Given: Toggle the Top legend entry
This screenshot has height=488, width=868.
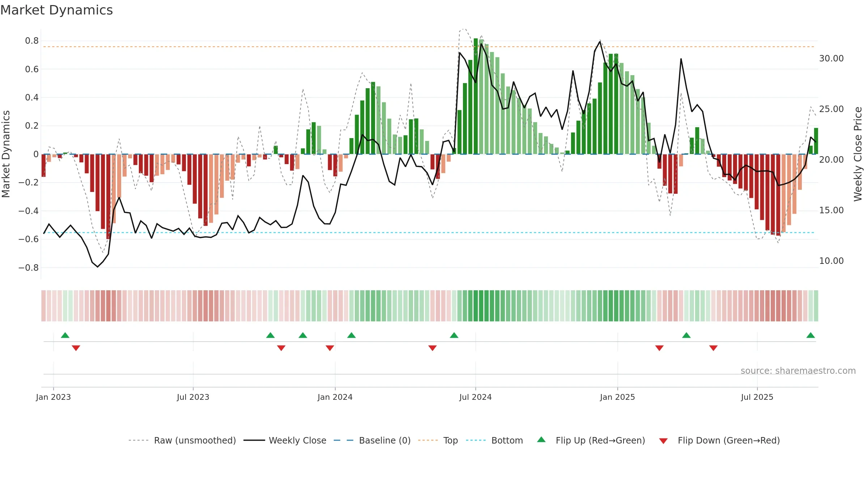Looking at the screenshot, I should coord(438,440).
